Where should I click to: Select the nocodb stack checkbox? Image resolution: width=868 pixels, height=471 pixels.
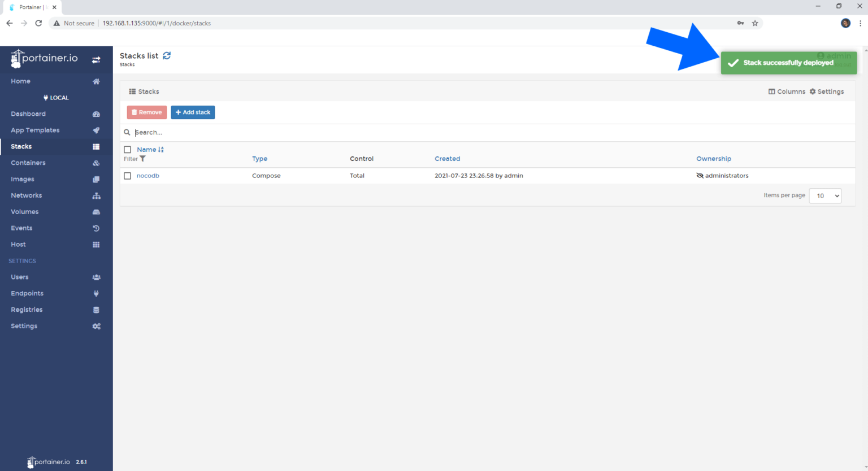pos(128,176)
